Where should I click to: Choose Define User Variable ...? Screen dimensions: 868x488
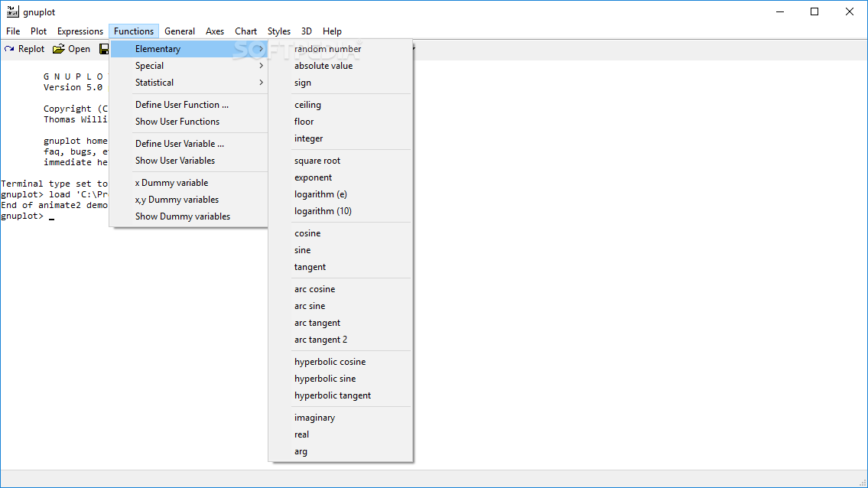tap(190, 144)
